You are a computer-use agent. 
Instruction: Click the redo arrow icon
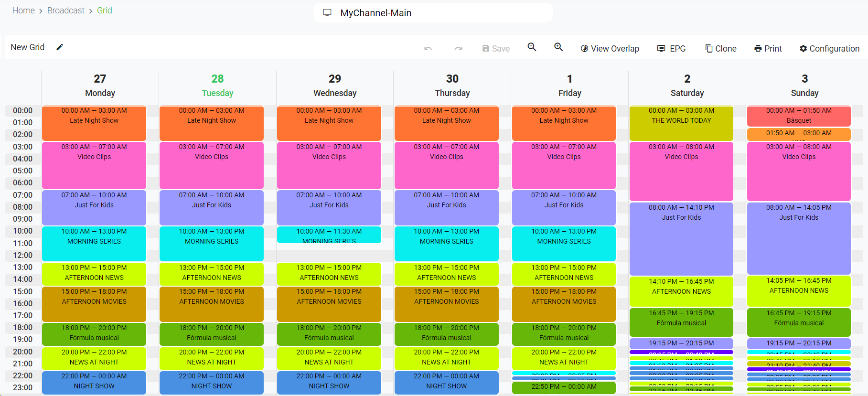[458, 48]
